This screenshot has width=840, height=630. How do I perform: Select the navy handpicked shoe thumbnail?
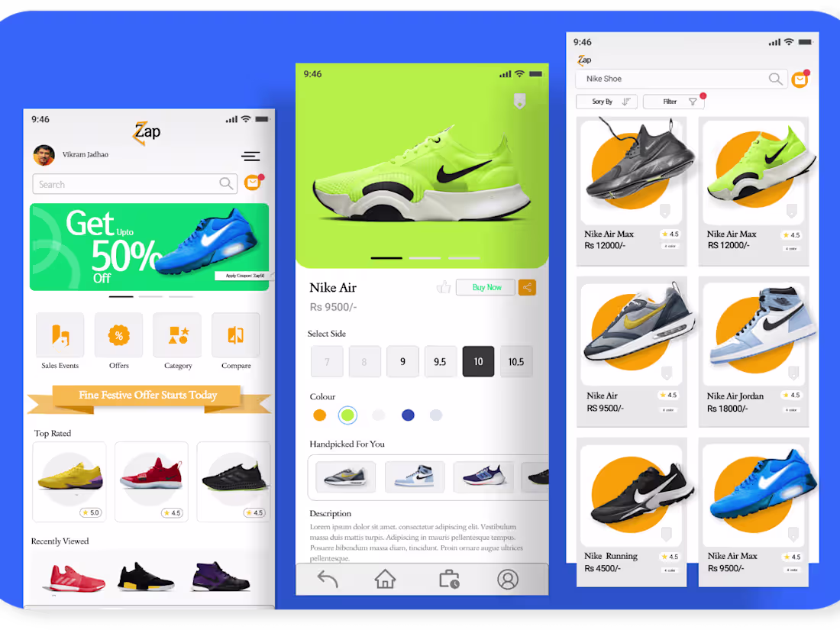483,477
